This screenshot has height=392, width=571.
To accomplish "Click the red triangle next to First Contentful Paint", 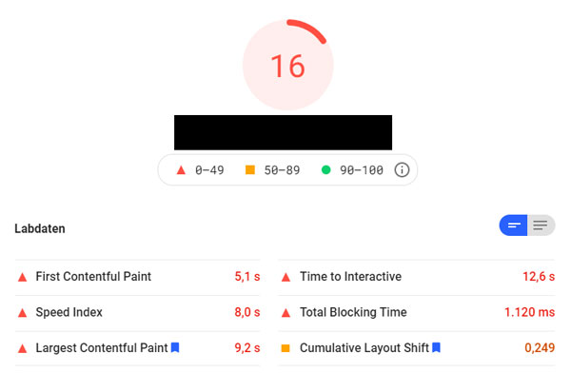I will coord(22,277).
